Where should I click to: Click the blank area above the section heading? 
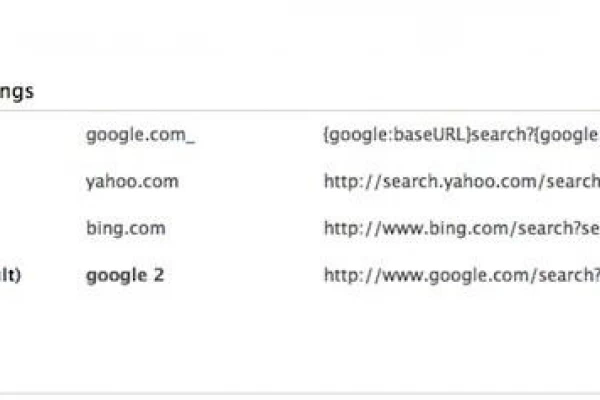pos(300,40)
